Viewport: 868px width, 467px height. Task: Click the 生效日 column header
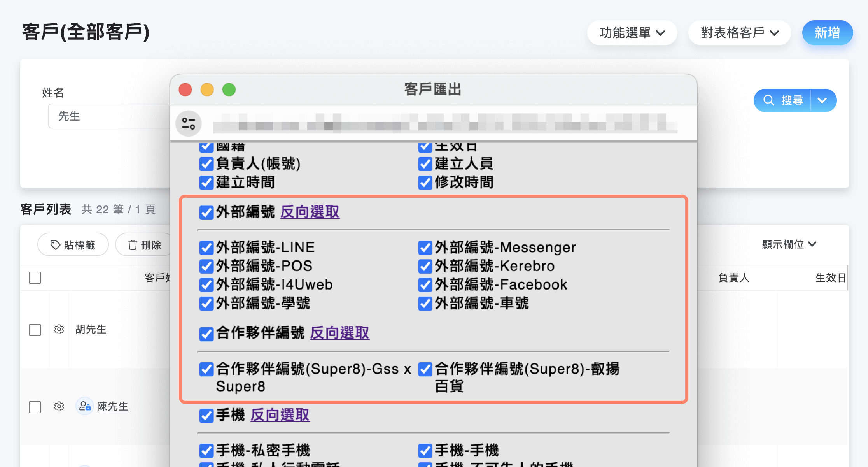pyautogui.click(x=831, y=278)
